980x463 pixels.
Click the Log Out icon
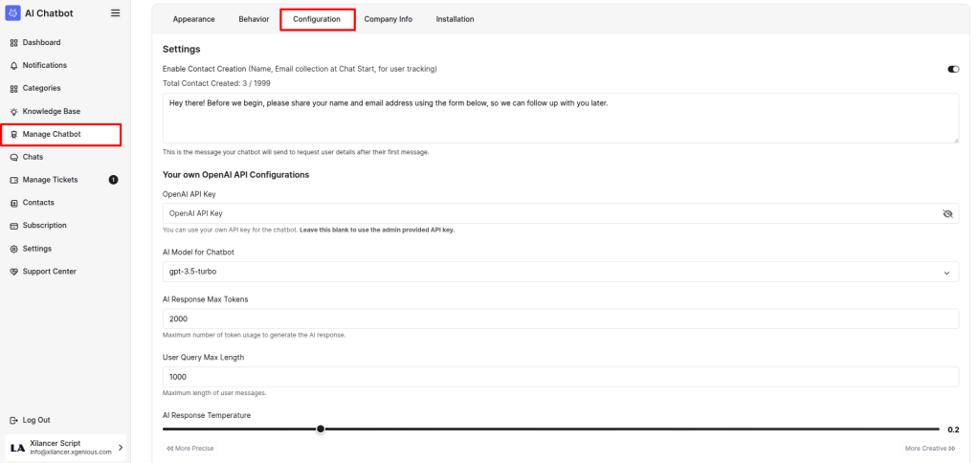13,420
